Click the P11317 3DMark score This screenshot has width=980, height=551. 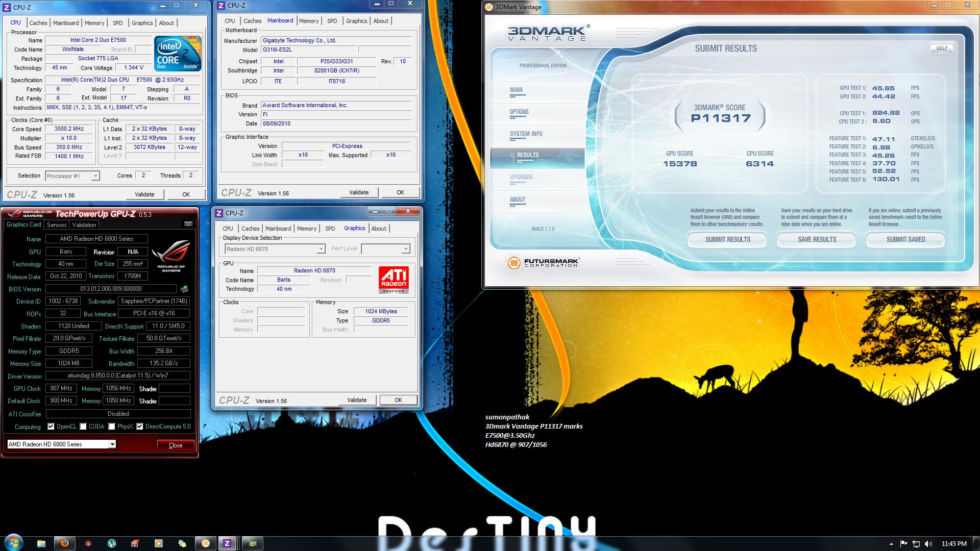[721, 118]
